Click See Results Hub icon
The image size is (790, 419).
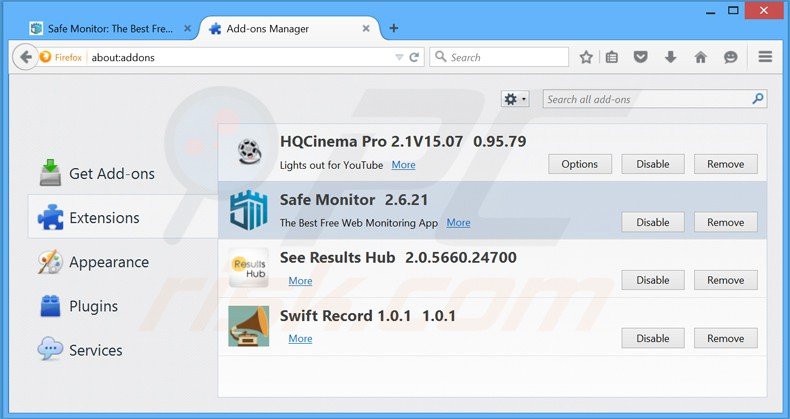pyautogui.click(x=248, y=267)
